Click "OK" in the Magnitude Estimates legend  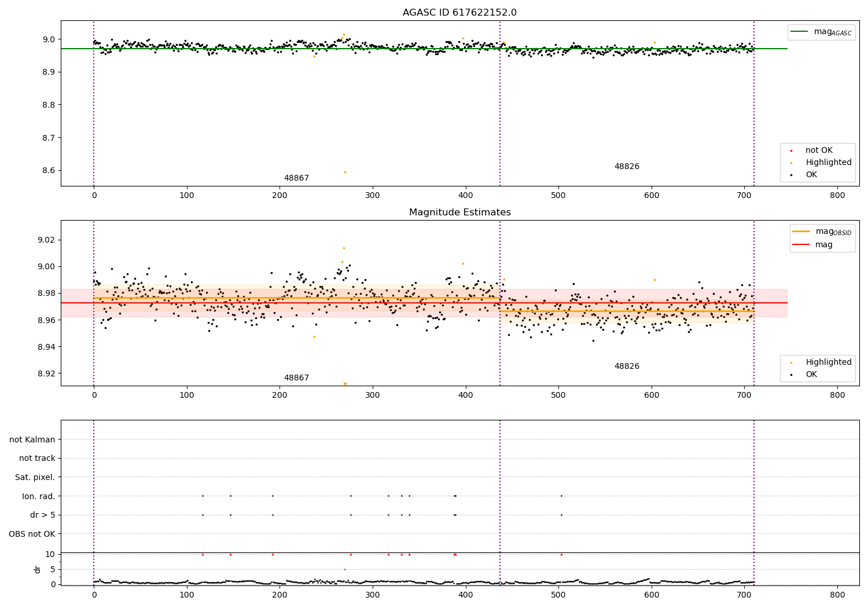coord(811,375)
